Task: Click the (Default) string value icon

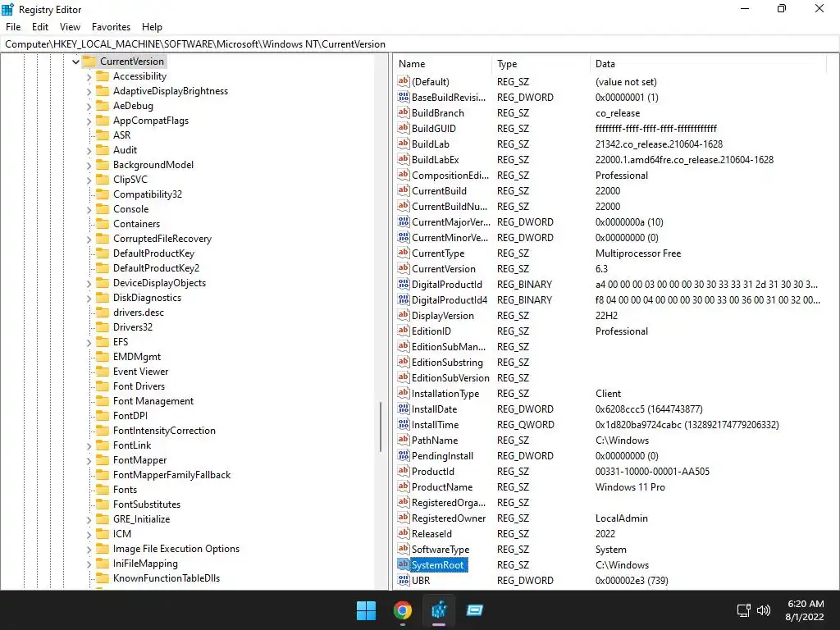Action: coord(404,81)
